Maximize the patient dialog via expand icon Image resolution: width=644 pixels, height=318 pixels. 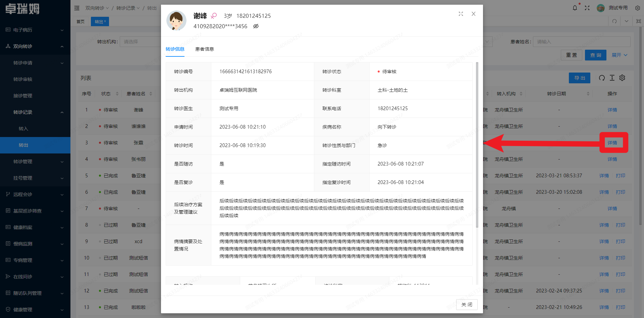[x=461, y=14]
